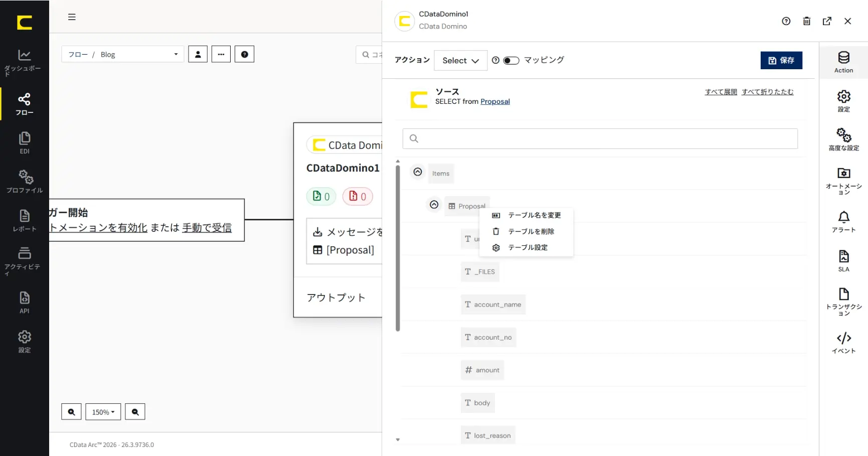Click the すべて折りたたむ link
Viewport: 868px width, 456px height.
coord(768,92)
